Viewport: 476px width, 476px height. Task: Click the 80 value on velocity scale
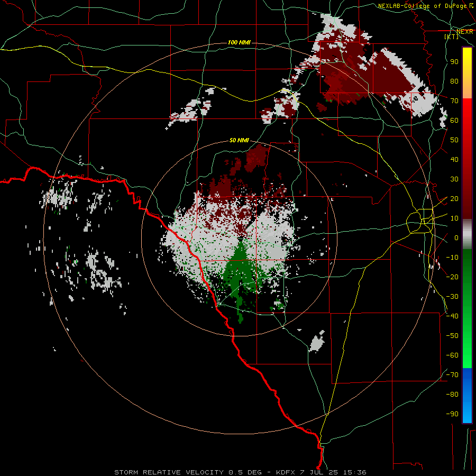coord(454,81)
